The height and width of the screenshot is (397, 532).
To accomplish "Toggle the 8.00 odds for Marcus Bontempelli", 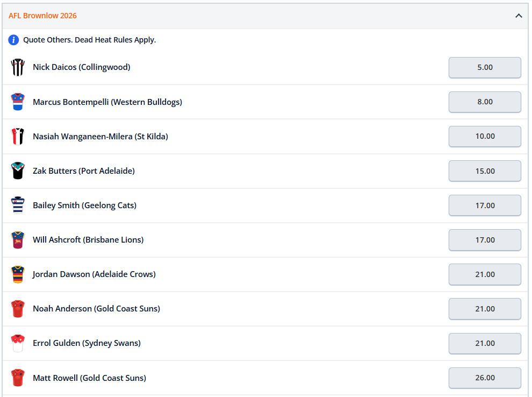I will tap(484, 102).
